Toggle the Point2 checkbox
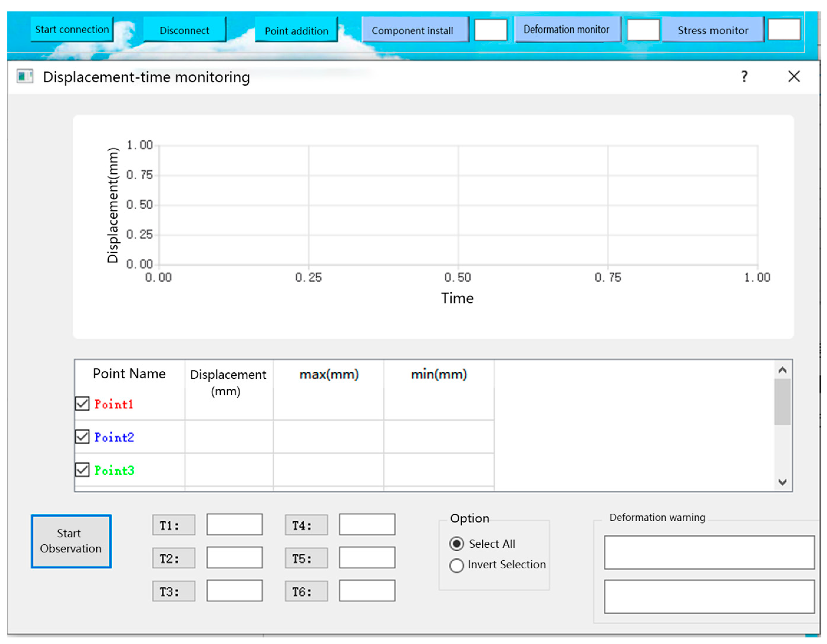827x644 pixels. pos(82,437)
